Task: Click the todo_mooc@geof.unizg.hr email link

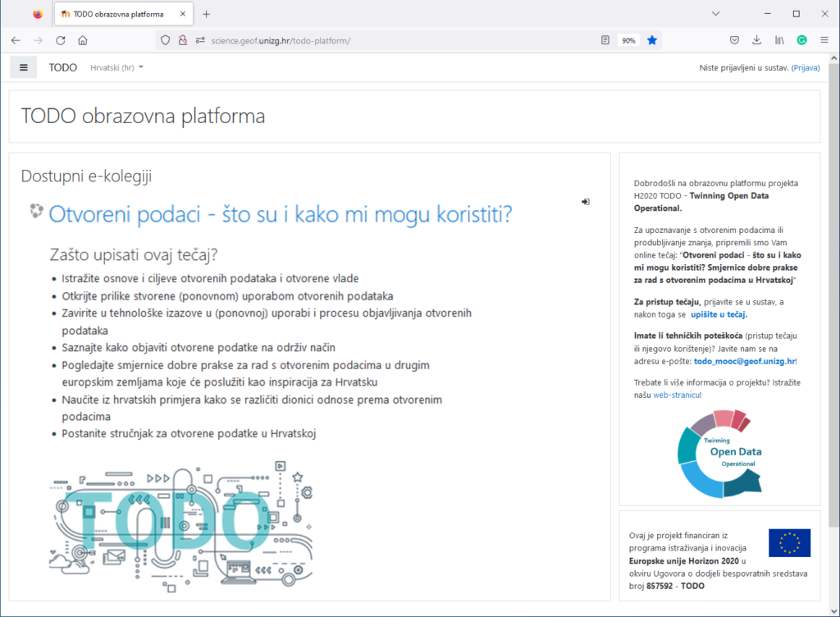Action: click(743, 361)
